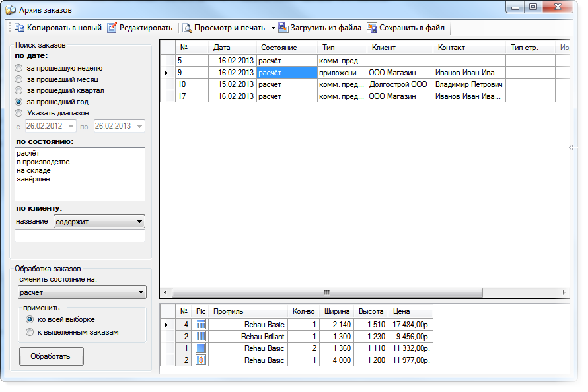Image resolution: width=588 pixels, height=392 pixels.
Task: Click the Ширина column header
Action: [336, 311]
